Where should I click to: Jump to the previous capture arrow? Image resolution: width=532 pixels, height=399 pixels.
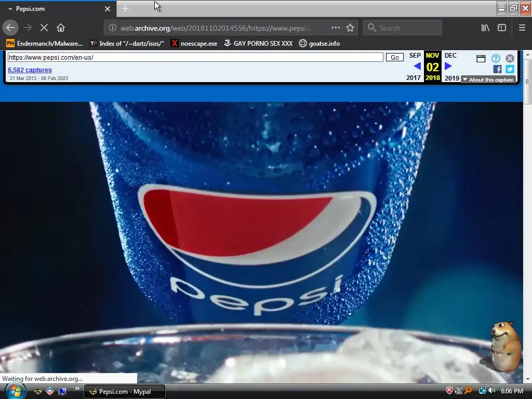tap(417, 66)
